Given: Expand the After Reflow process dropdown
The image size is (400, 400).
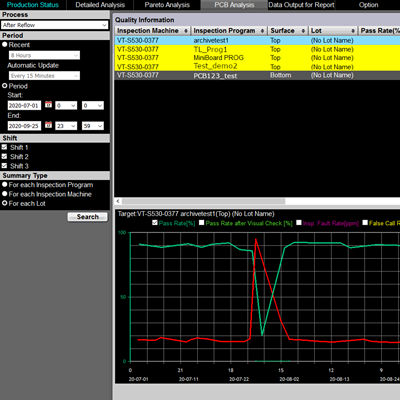Looking at the screenshot, I should click(x=55, y=25).
